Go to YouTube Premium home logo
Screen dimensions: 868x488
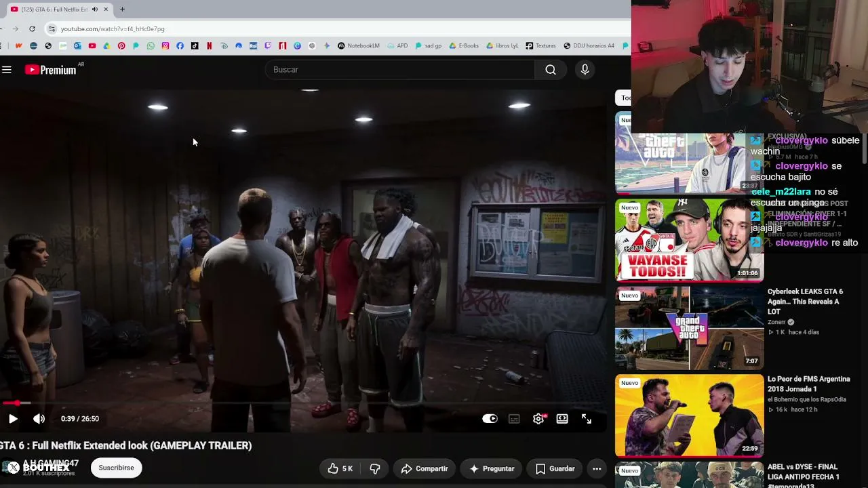tap(51, 70)
